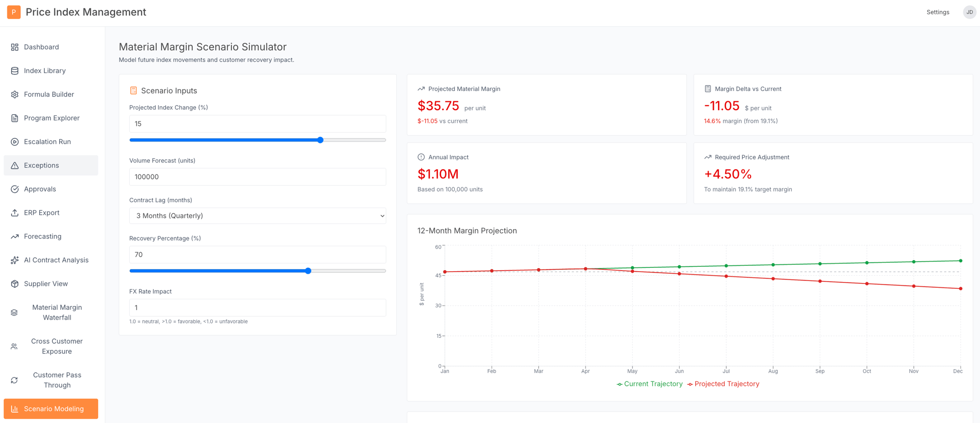Click the Exceptions warning triangle icon
980x423 pixels.
(15, 165)
